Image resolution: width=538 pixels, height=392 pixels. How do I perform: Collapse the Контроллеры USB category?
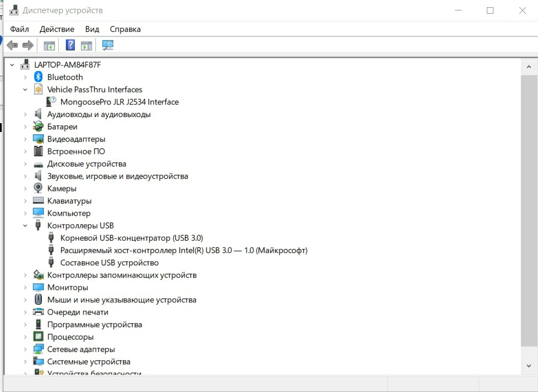25,225
